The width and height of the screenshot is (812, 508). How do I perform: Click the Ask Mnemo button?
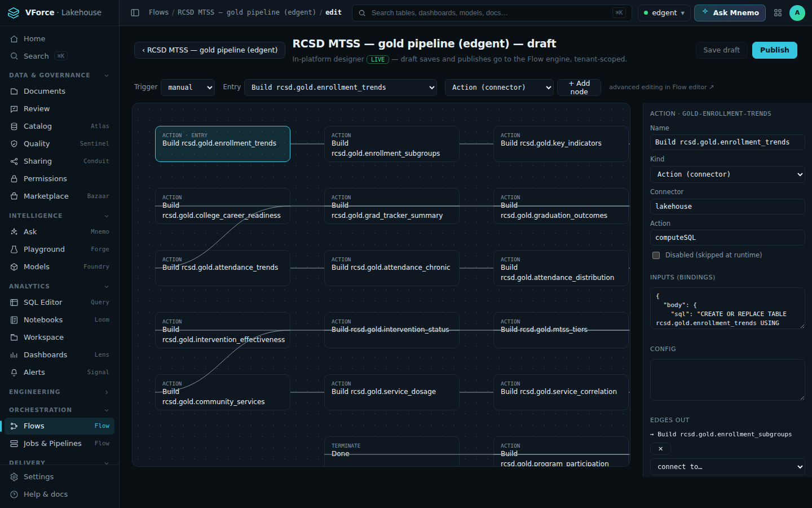tap(730, 12)
